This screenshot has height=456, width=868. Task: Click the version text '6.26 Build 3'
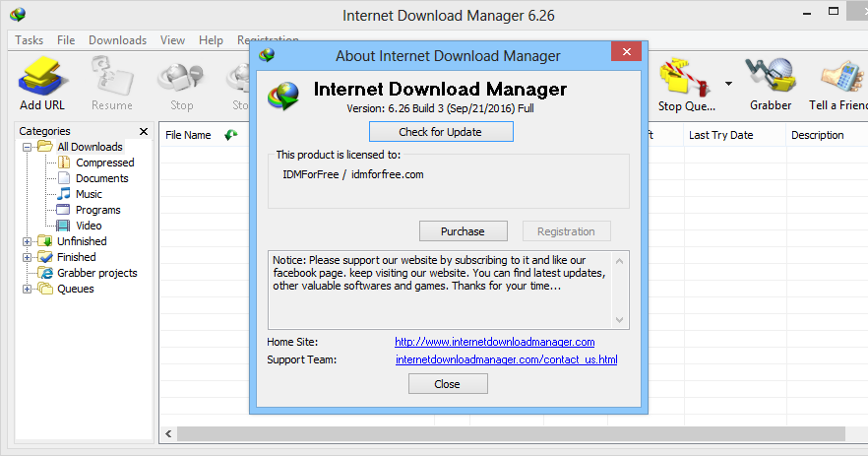coord(415,108)
